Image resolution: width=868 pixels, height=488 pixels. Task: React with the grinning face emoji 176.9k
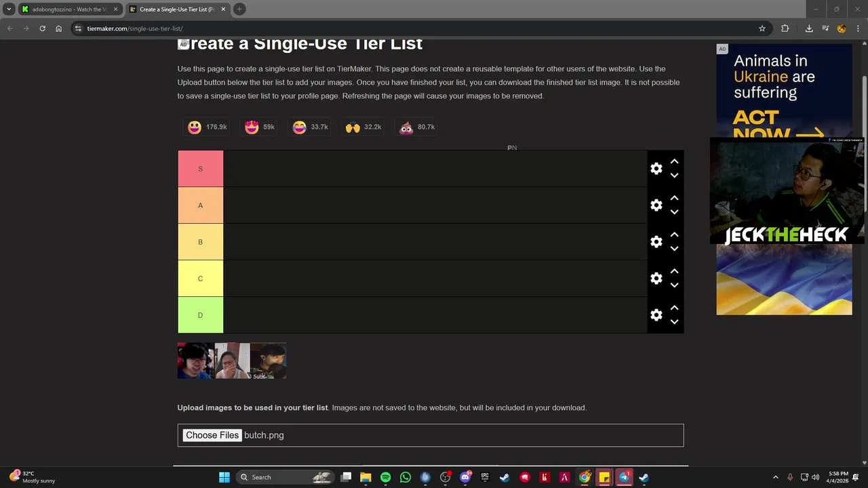pos(207,127)
